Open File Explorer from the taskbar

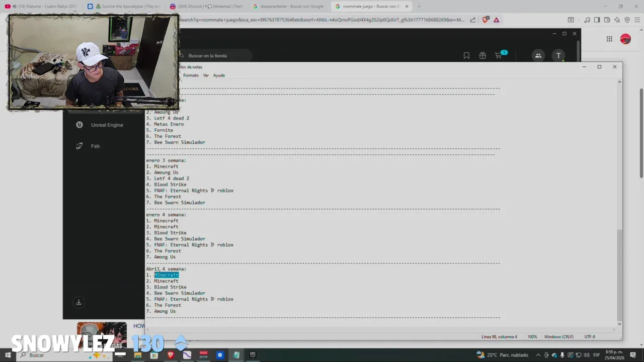point(137,355)
